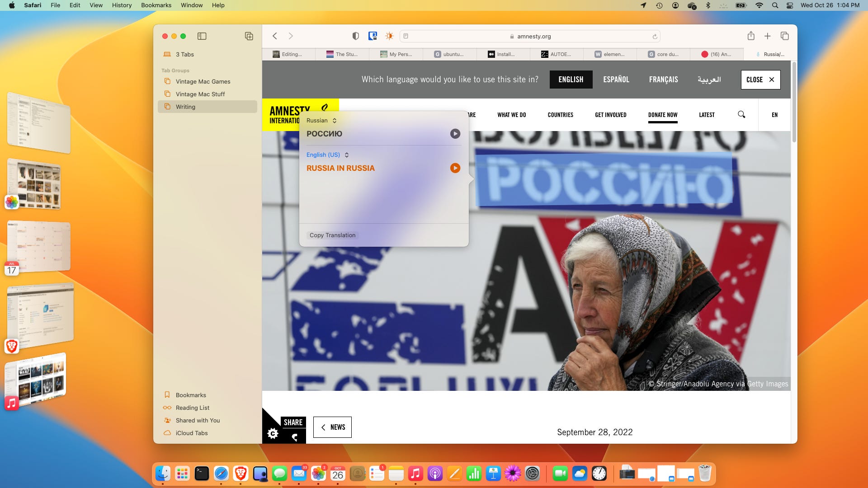This screenshot has height=488, width=868.
Task: Open the privacy report shield icon
Action: pyautogui.click(x=356, y=36)
